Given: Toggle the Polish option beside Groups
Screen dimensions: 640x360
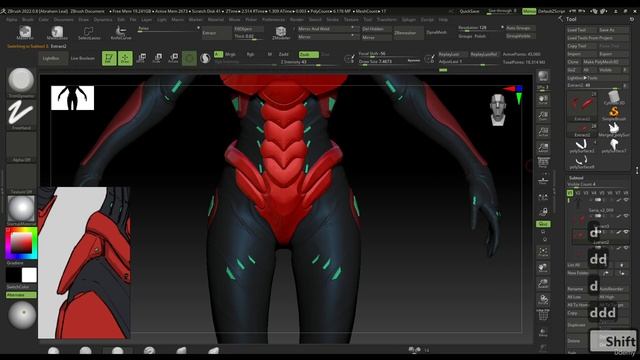Looking at the screenshot, I should coord(480,36).
